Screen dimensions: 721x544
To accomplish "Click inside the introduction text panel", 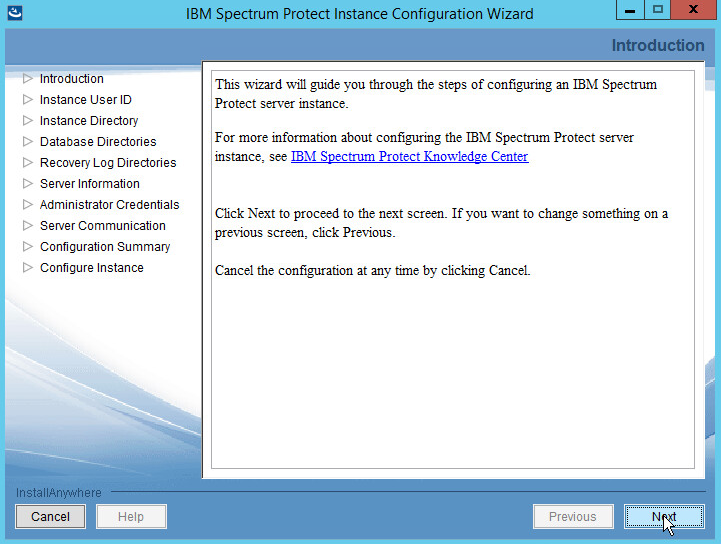I will pos(448,370).
